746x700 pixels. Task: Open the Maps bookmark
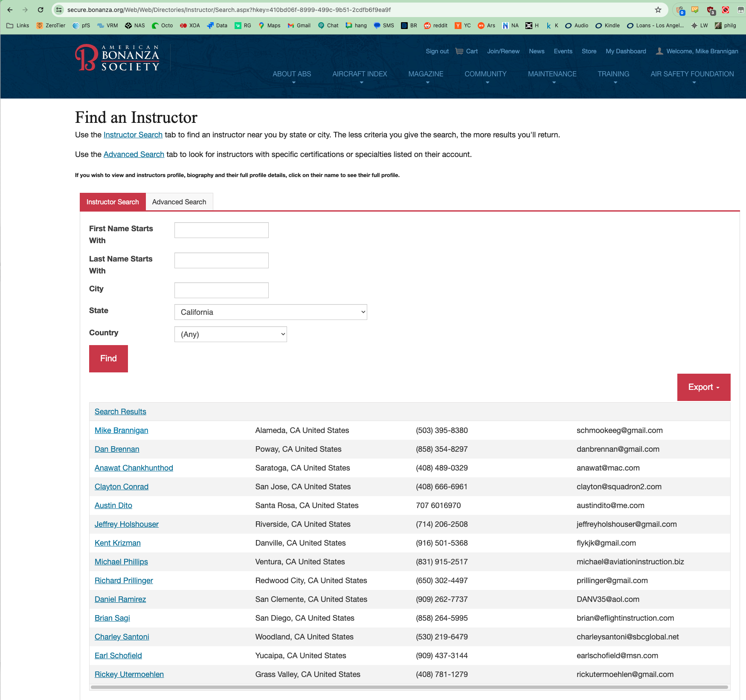point(269,26)
